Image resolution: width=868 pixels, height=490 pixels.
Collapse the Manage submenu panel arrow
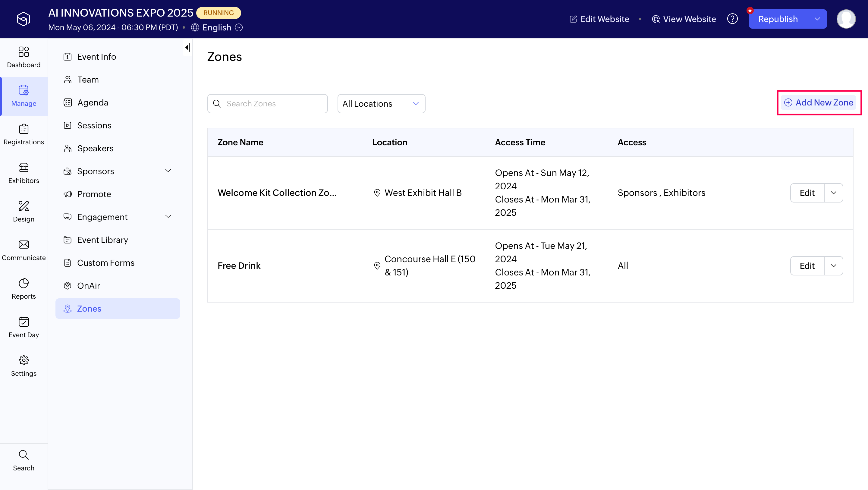pyautogui.click(x=187, y=48)
